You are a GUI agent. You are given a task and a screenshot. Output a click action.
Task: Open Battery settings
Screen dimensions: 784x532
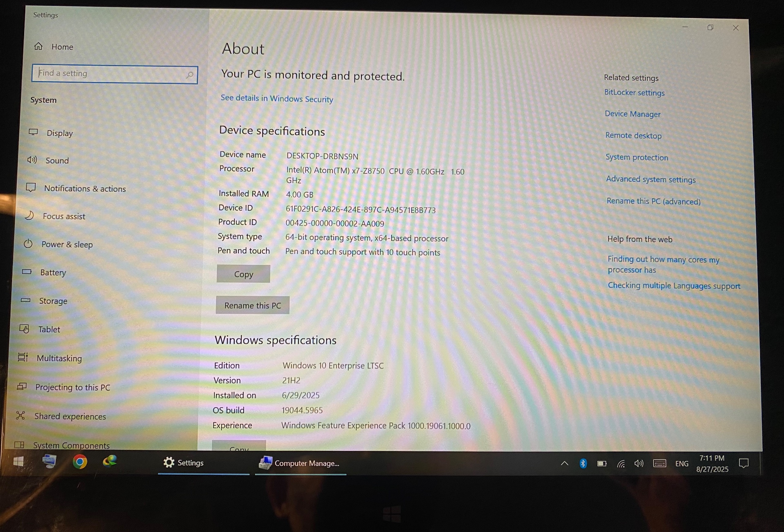click(x=44, y=272)
